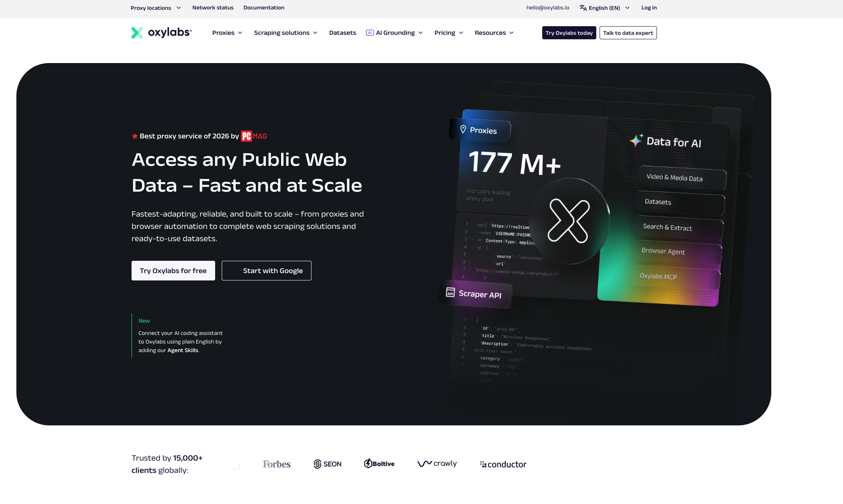
Task: Click the crawly client logo
Action: [437, 463]
